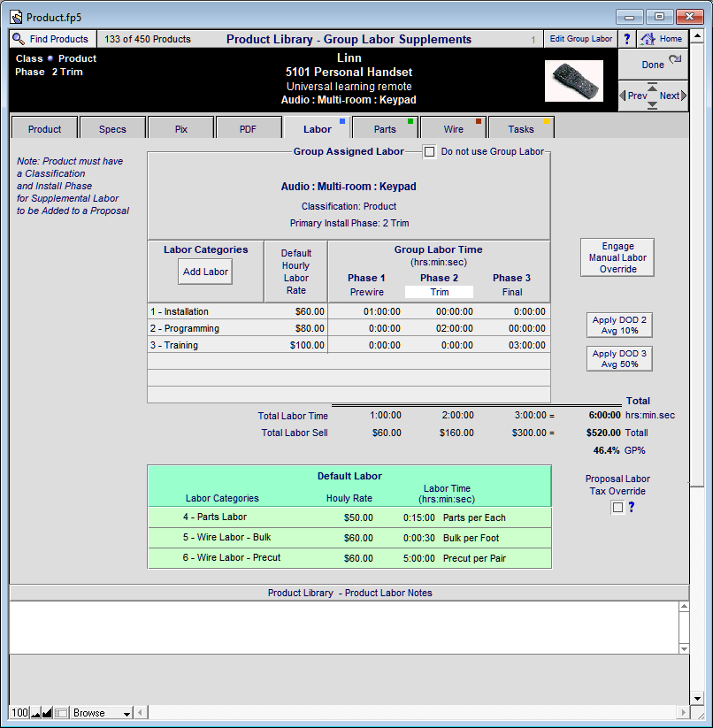Switch to the Parts tab
The width and height of the screenshot is (713, 728).
tap(385, 128)
